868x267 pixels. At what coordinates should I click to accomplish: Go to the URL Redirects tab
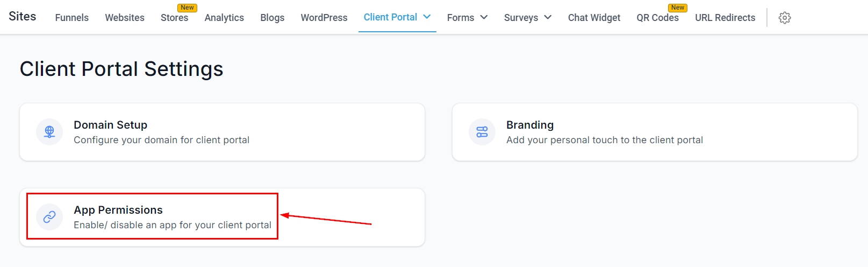(725, 18)
